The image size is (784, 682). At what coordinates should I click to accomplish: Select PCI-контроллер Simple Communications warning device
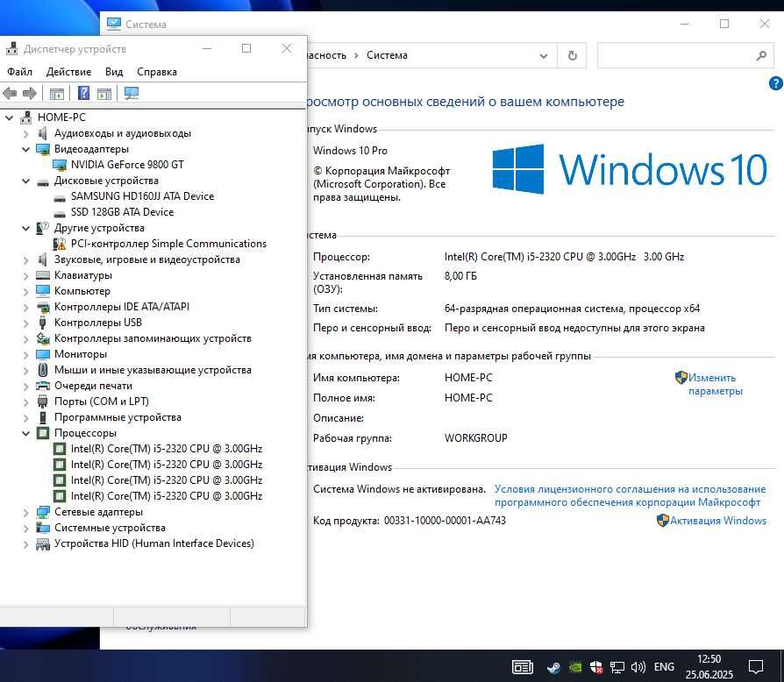point(168,244)
